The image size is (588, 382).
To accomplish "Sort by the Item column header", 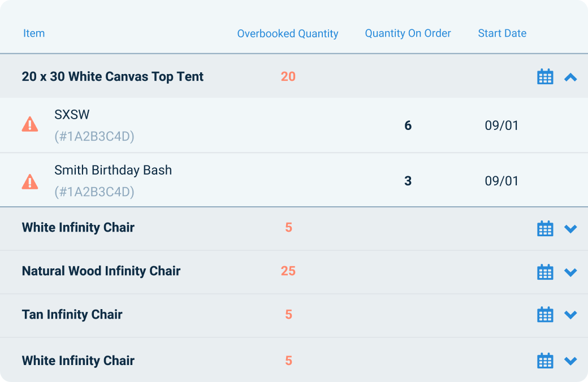I will pos(34,33).
